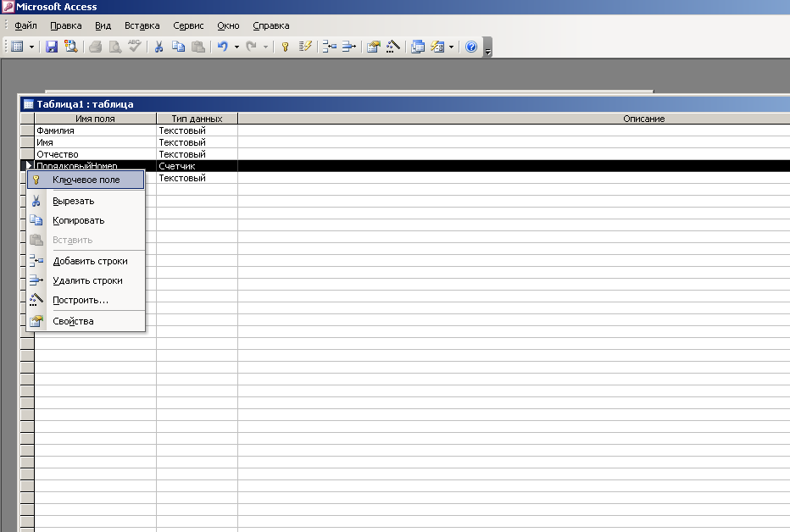
Task: Open the Файл menu
Action: 25,25
